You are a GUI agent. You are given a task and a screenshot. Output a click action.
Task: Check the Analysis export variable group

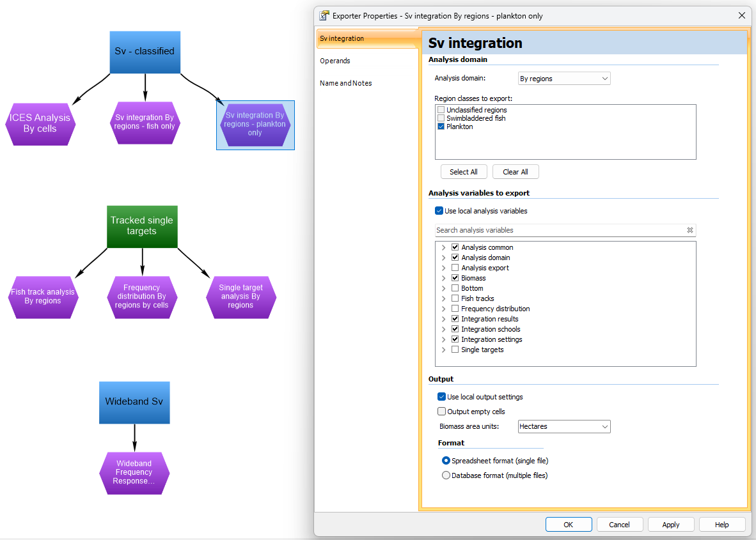[x=455, y=267]
